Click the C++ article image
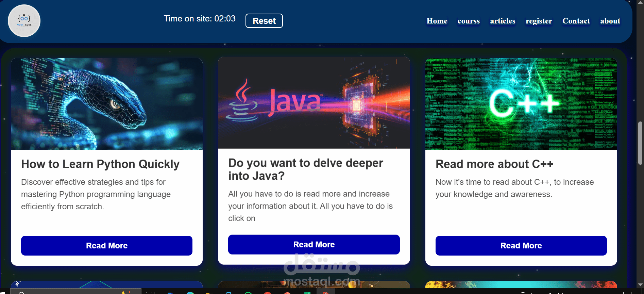 tap(521, 104)
